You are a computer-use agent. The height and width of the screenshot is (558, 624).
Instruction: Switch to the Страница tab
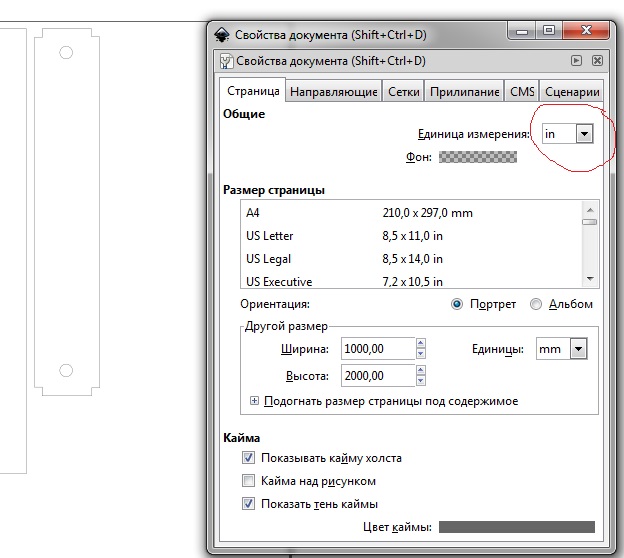point(253,91)
